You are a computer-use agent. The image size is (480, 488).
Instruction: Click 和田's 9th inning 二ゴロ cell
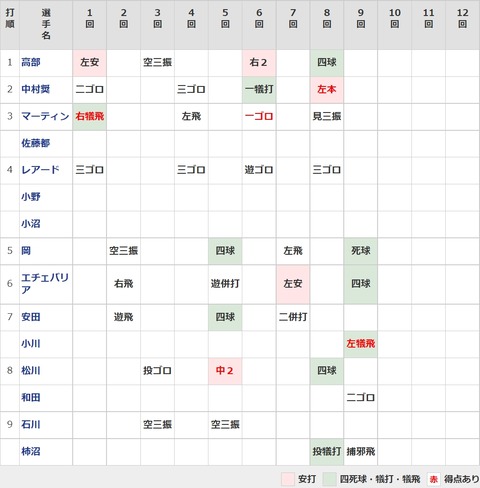(361, 398)
